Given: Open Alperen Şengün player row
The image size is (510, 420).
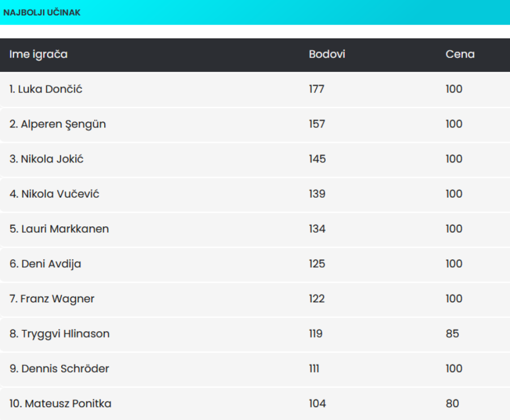Looking at the screenshot, I should pos(58,125).
